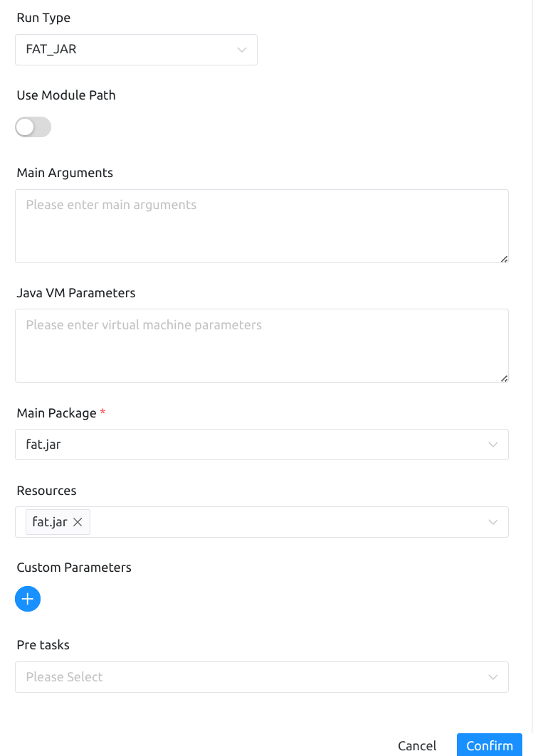This screenshot has width=533, height=756.
Task: Remove the fat.jar tag from Resources
Action: click(78, 522)
